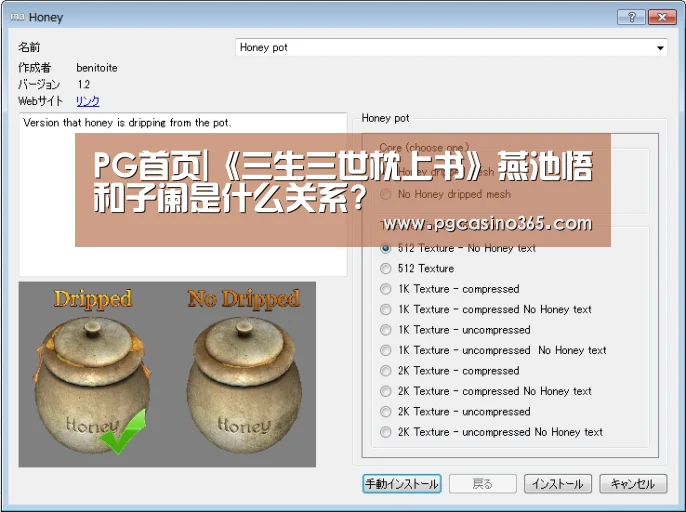Click the description text box
The image size is (686, 512).
(x=183, y=195)
